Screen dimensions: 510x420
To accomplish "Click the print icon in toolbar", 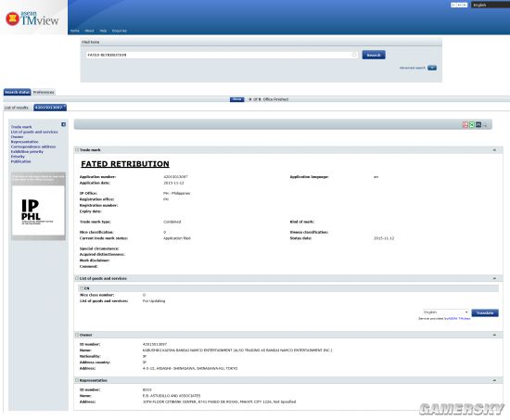I will tap(485, 125).
